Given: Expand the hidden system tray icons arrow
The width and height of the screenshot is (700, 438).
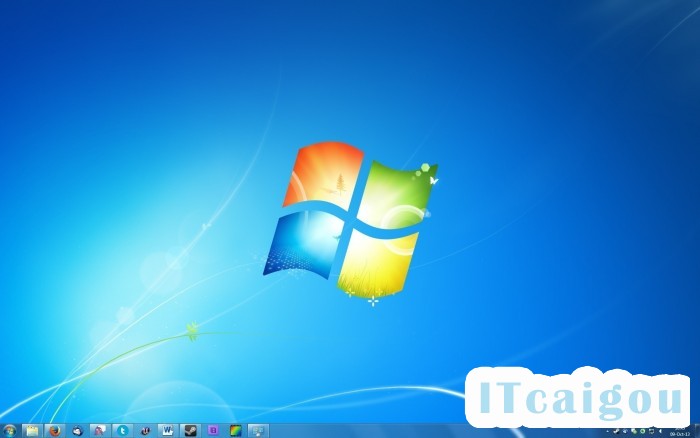Looking at the screenshot, I should click(x=608, y=431).
